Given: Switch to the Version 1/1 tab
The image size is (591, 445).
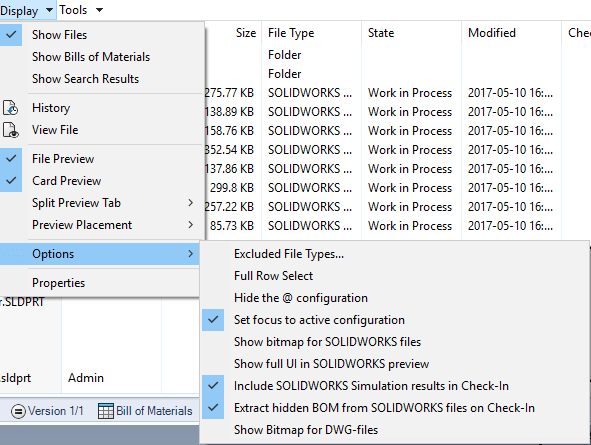Looking at the screenshot, I should point(47,411).
